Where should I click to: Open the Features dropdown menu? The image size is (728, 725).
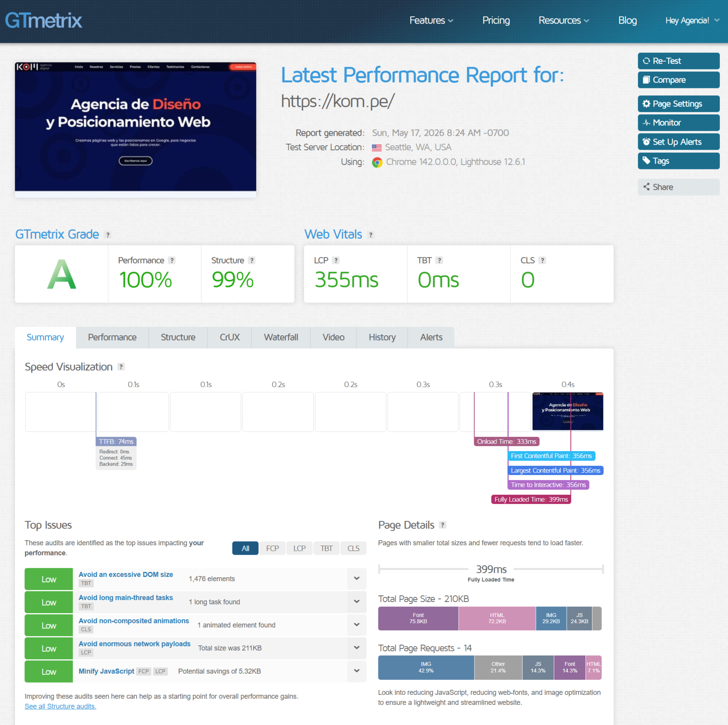[431, 20]
